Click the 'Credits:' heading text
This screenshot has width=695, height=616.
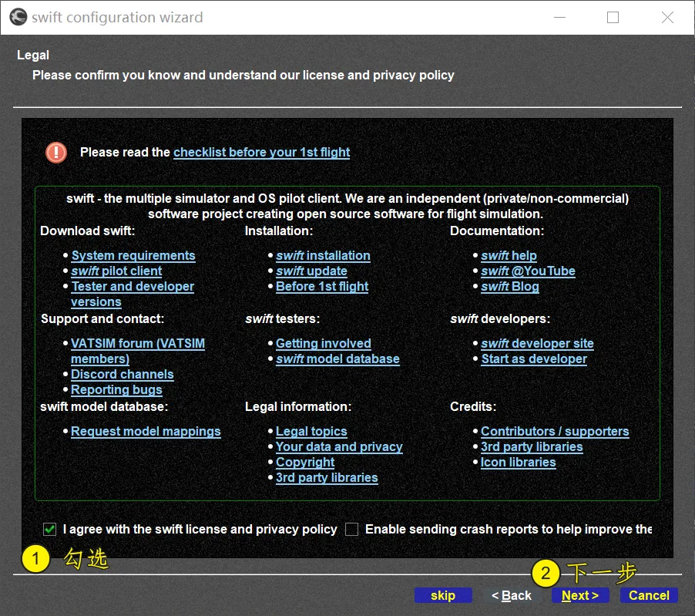click(x=473, y=406)
